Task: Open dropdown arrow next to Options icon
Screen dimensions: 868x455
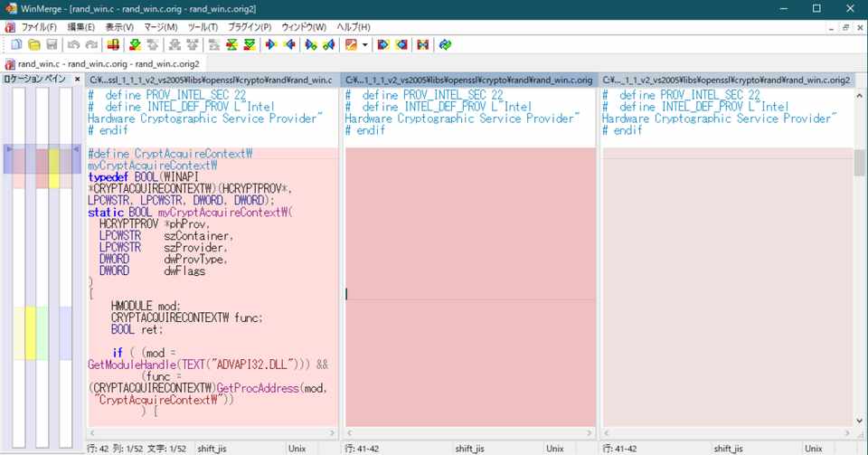Action: (x=364, y=45)
